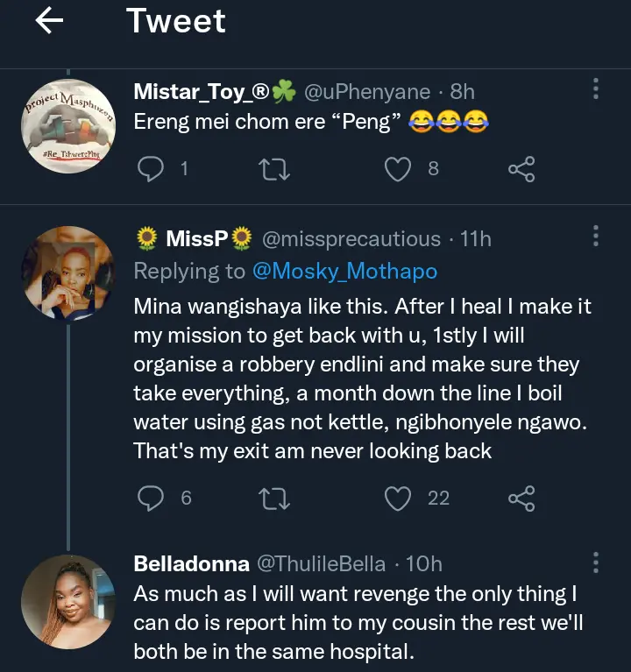
Task: Open MissP's display name profile
Action: pos(196,238)
